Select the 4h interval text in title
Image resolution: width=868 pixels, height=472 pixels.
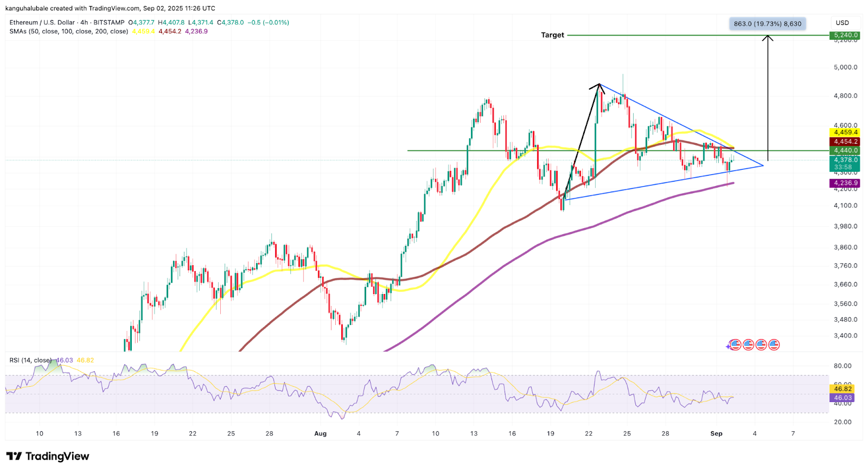pos(84,23)
